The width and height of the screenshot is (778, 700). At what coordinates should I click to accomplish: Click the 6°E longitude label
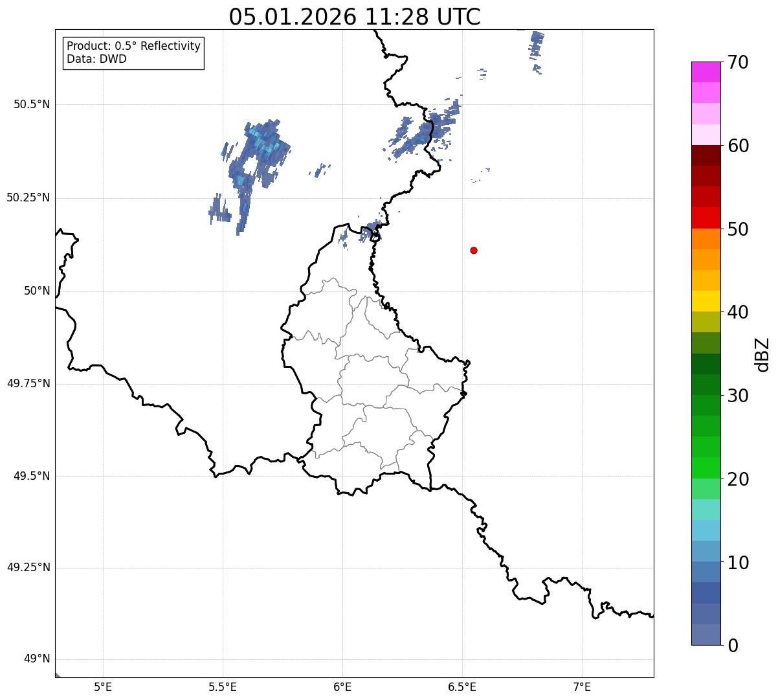[342, 687]
